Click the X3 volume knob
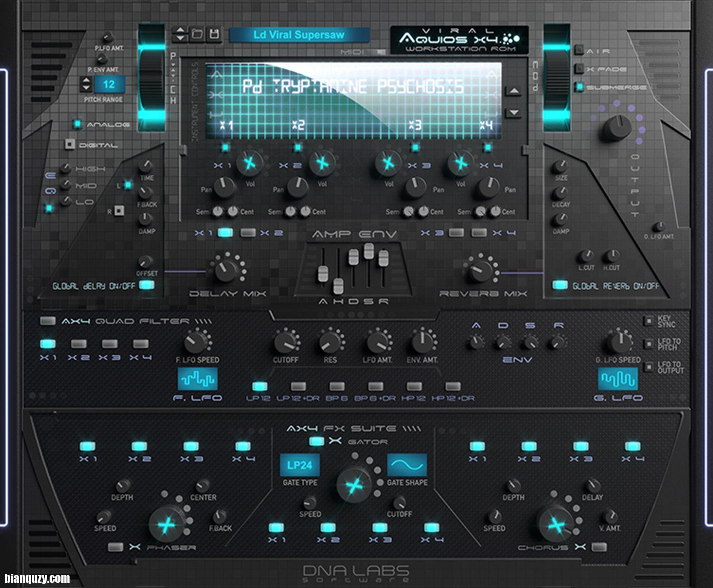The image size is (713, 588). pyautogui.click(x=388, y=163)
